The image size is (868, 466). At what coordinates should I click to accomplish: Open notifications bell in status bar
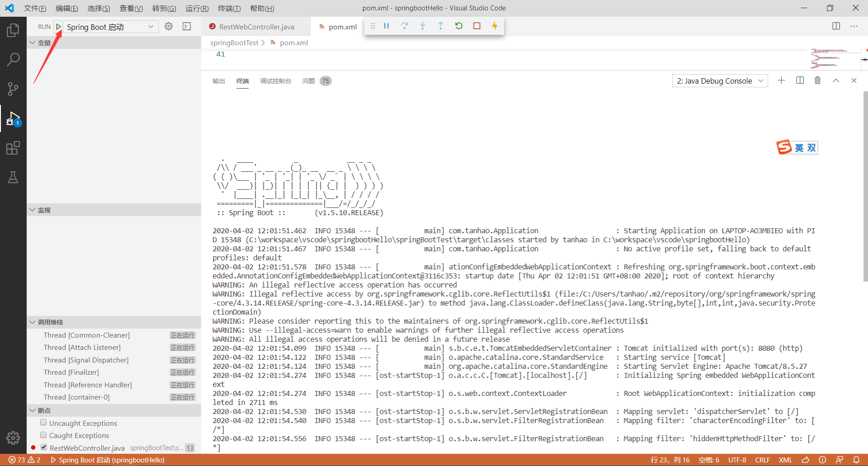[x=856, y=460]
